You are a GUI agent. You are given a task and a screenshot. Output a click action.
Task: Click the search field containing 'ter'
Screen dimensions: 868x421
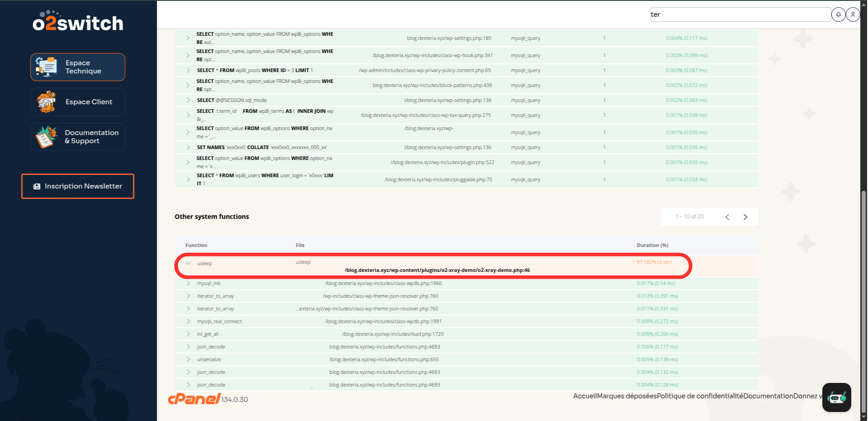coord(740,15)
